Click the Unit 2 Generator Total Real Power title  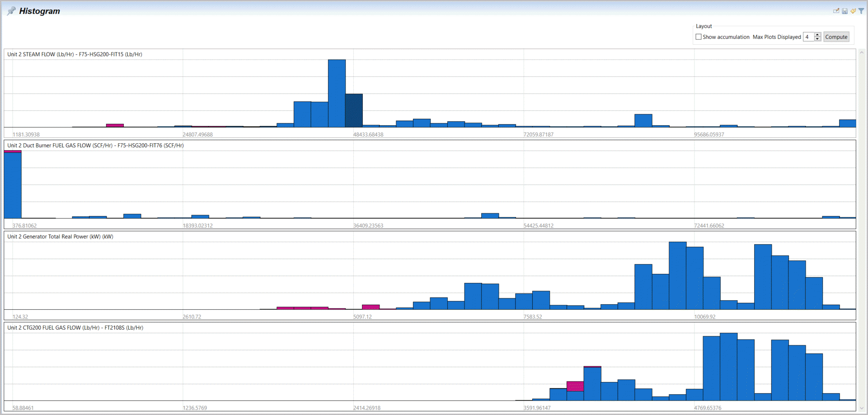60,236
